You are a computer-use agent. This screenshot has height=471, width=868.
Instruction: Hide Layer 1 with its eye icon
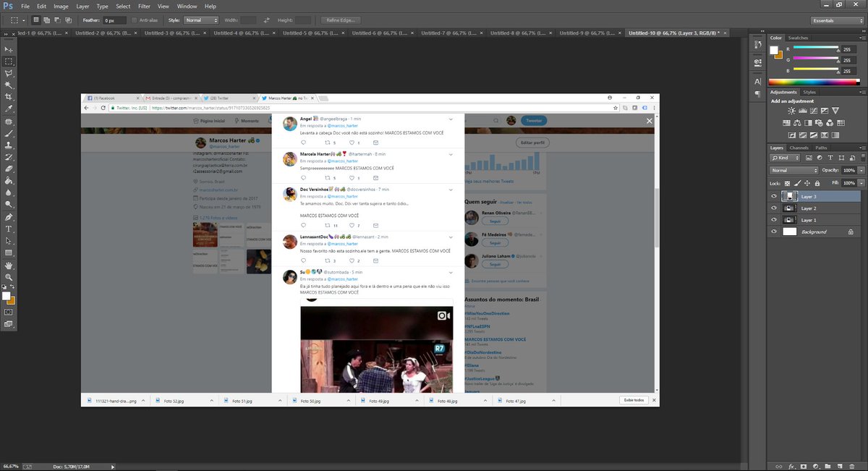tap(774, 220)
